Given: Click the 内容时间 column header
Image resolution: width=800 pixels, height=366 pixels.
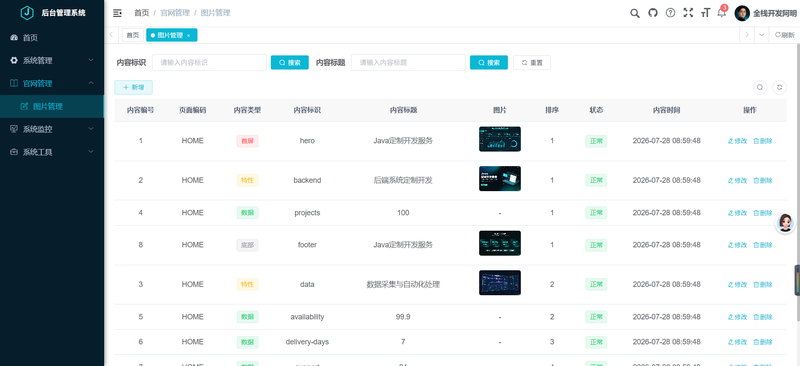Looking at the screenshot, I should pyautogui.click(x=666, y=110).
